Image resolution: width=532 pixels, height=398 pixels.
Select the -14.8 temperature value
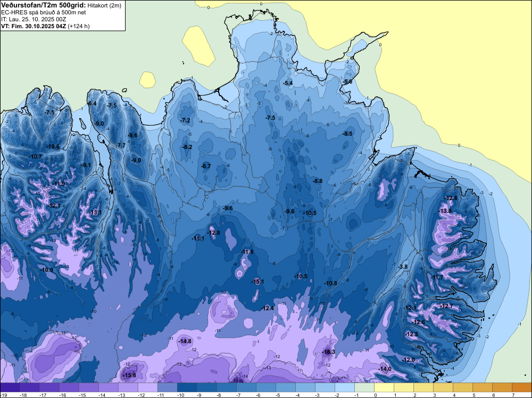coord(185,341)
